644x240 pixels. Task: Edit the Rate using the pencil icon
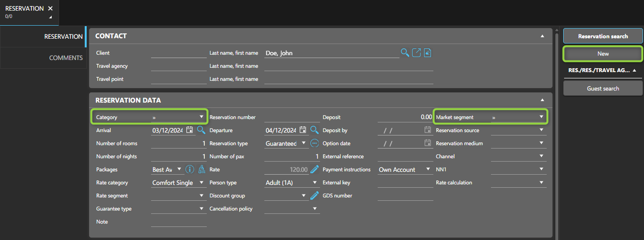click(x=314, y=169)
